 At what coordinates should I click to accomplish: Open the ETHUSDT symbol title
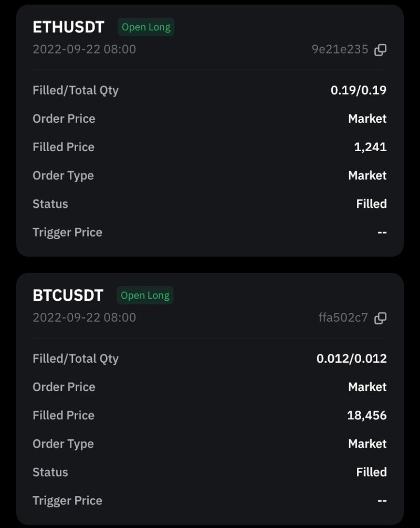point(68,27)
